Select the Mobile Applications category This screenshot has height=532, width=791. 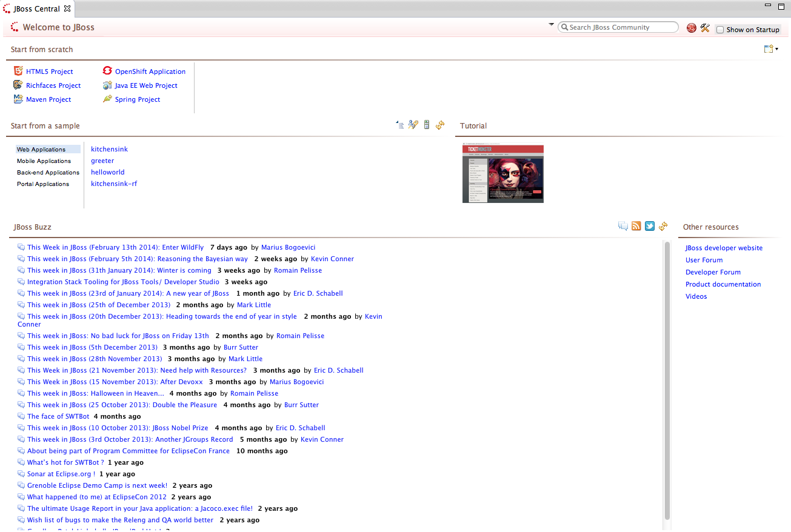(44, 161)
